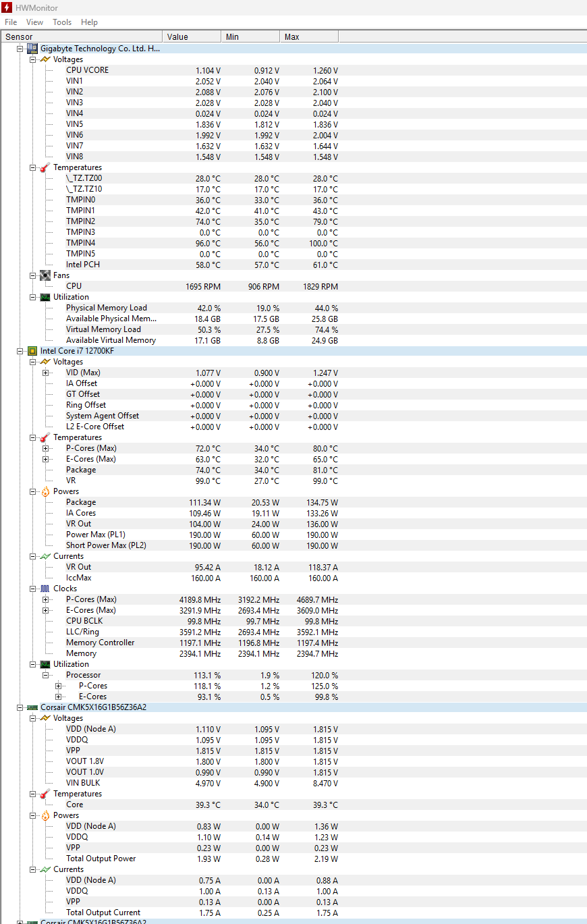587x924 pixels.
Task: Expand the VID (Max) voltage entry
Action: click(46, 373)
